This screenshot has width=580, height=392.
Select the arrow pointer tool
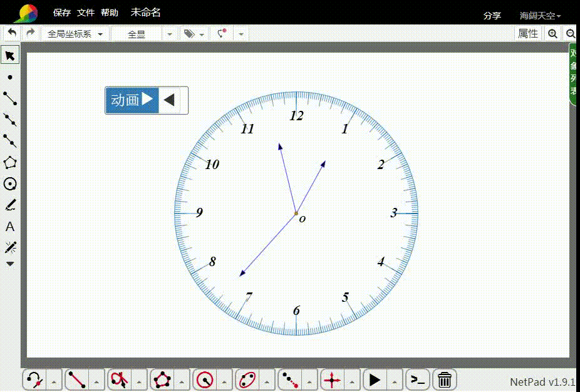(x=10, y=56)
